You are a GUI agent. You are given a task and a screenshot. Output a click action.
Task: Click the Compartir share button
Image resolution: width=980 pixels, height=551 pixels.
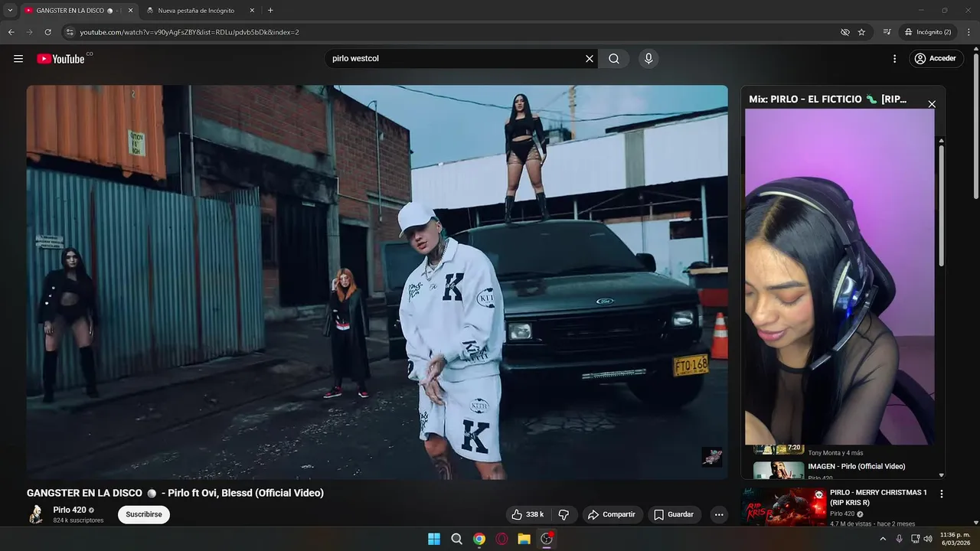(x=611, y=514)
